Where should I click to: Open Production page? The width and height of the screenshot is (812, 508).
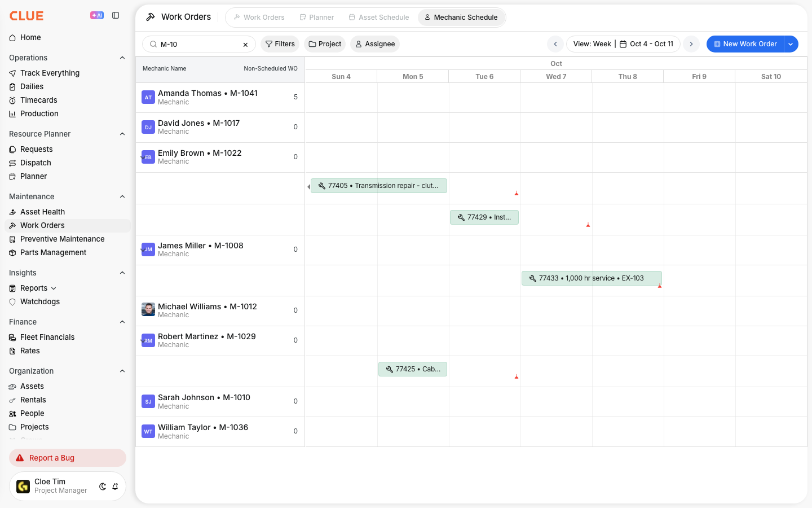(x=39, y=113)
